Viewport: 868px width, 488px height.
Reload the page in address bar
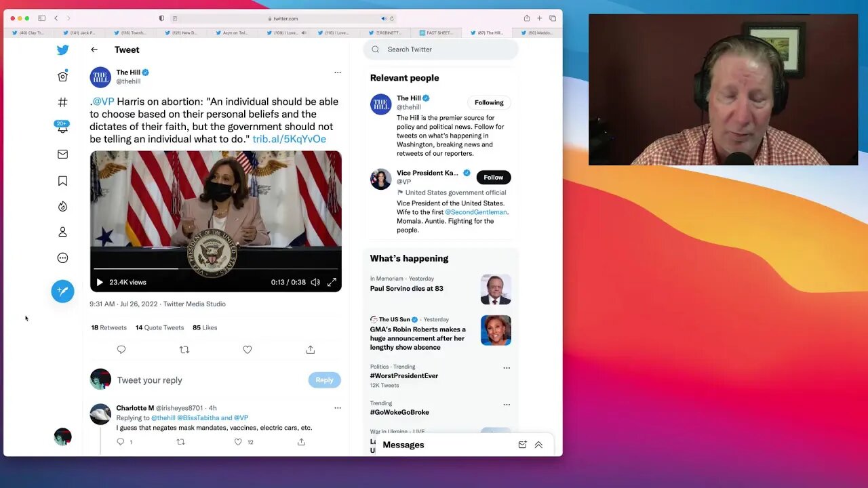392,18
